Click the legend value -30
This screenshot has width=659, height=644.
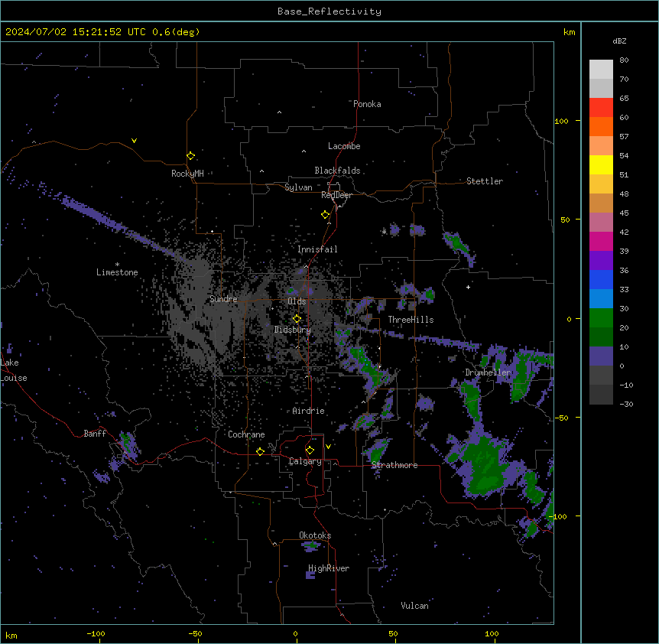[626, 405]
